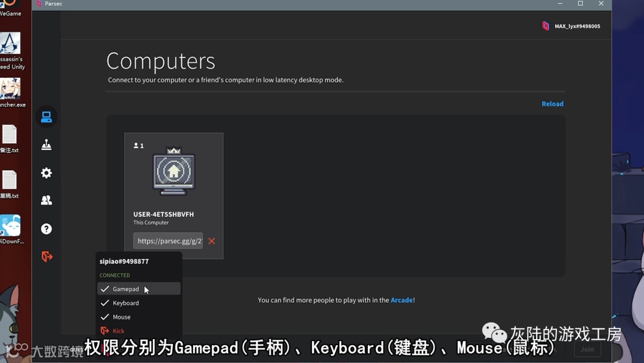Open the Arcade joystick icon in sidebar

click(47, 144)
